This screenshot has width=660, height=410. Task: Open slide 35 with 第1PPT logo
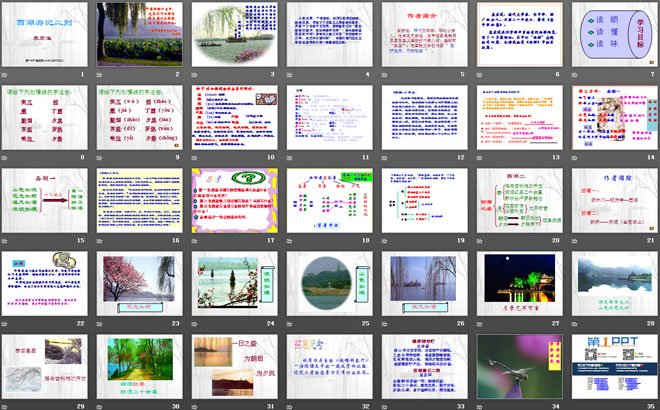[x=613, y=366]
